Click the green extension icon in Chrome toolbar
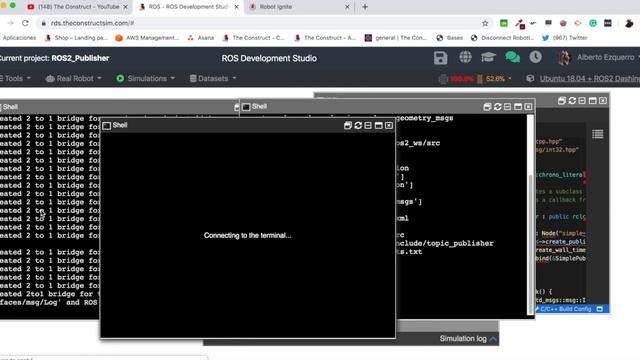This screenshot has width=640, height=360. pyautogui.click(x=504, y=23)
